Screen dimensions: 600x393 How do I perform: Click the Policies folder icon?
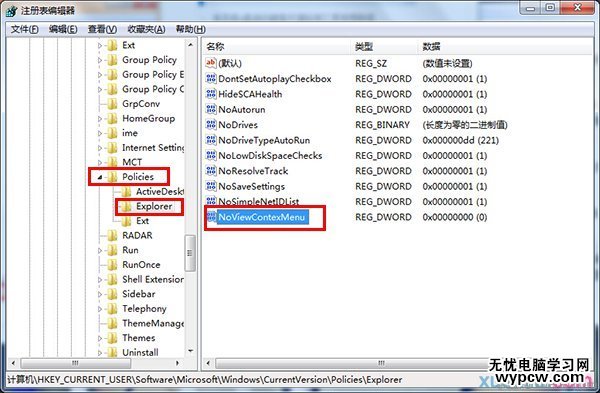click(112, 177)
